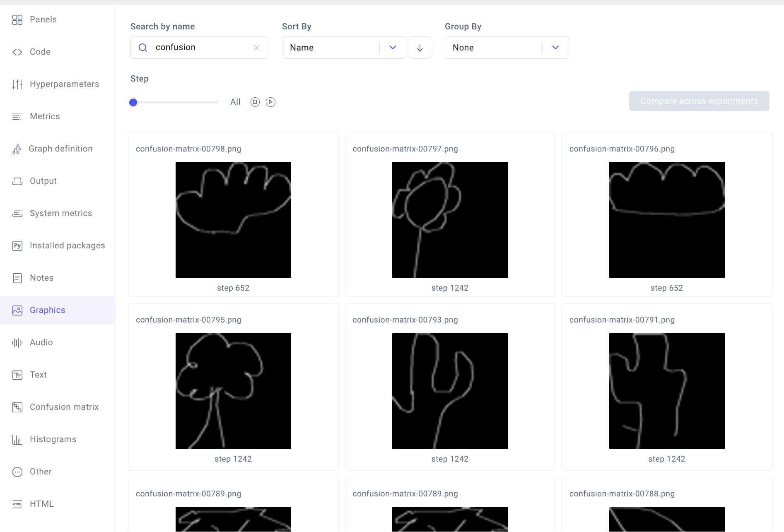Viewport: 784px width, 532px height.
Task: Start playing through steps
Action: [x=270, y=102]
